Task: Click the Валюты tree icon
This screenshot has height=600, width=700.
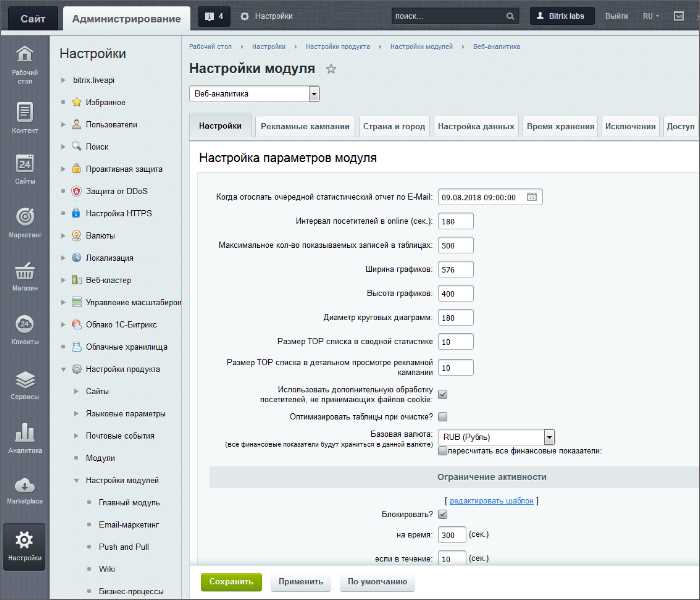Action: pos(77,235)
